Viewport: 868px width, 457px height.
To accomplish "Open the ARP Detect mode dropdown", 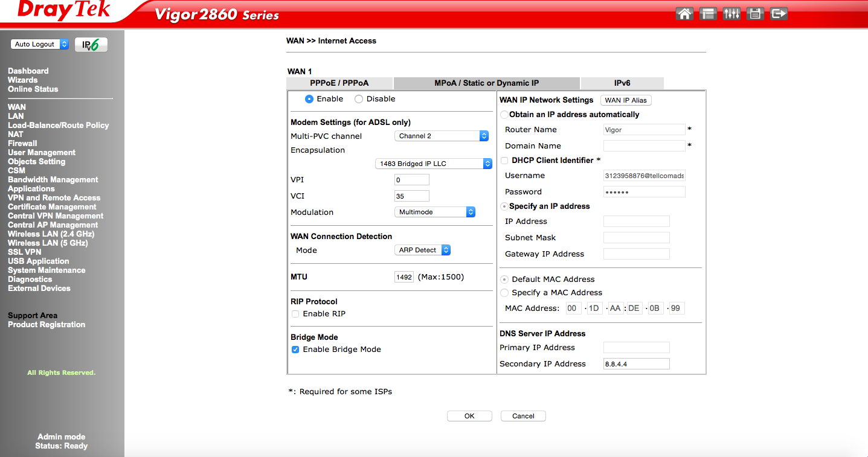I will click(422, 250).
